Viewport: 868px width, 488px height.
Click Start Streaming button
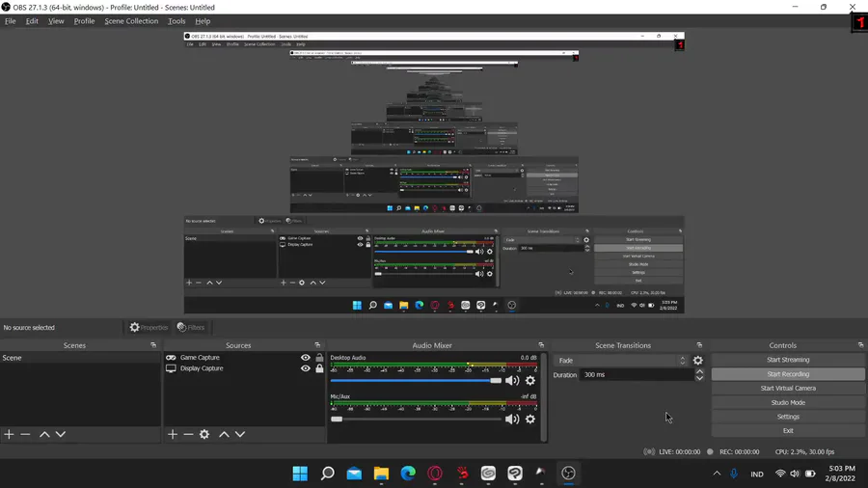788,360
